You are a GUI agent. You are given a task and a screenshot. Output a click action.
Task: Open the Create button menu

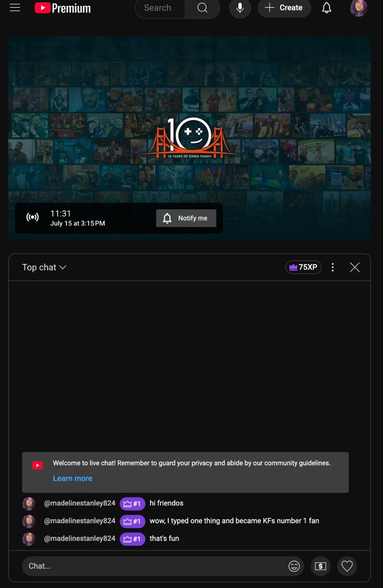coord(284,8)
